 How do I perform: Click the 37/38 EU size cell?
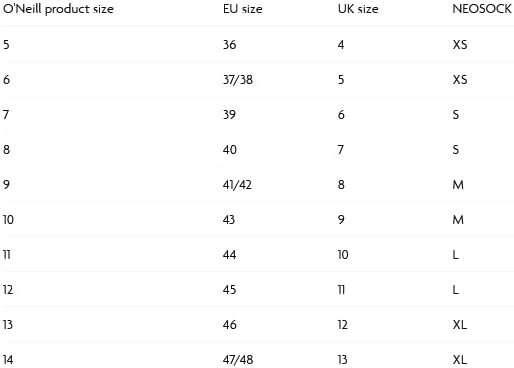click(x=238, y=80)
